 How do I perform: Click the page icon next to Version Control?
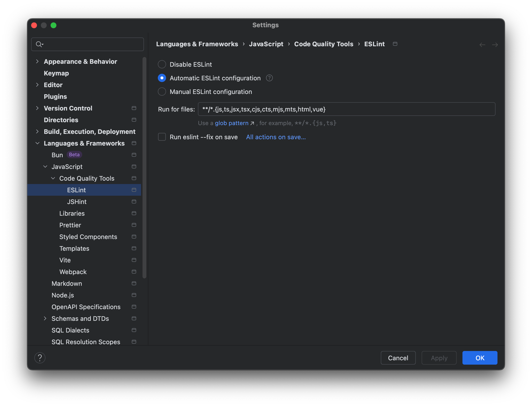tap(134, 108)
